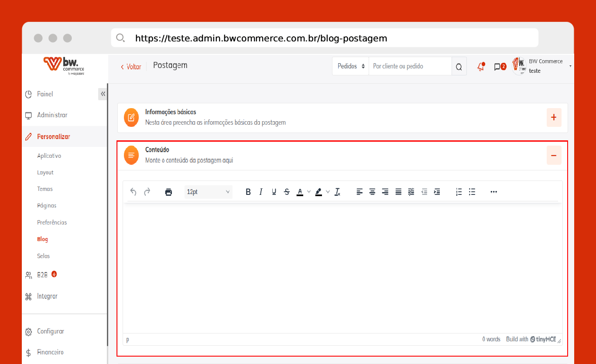Expand the Informações básicas section
The height and width of the screenshot is (364, 596).
pos(554,118)
